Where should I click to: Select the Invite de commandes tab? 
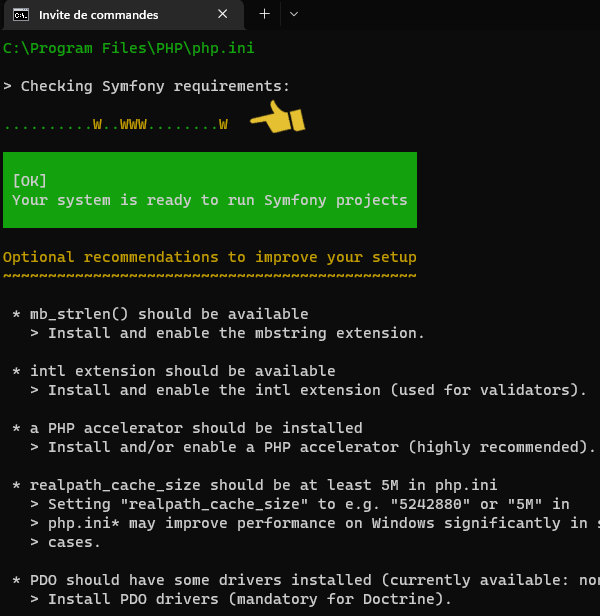[x=124, y=15]
